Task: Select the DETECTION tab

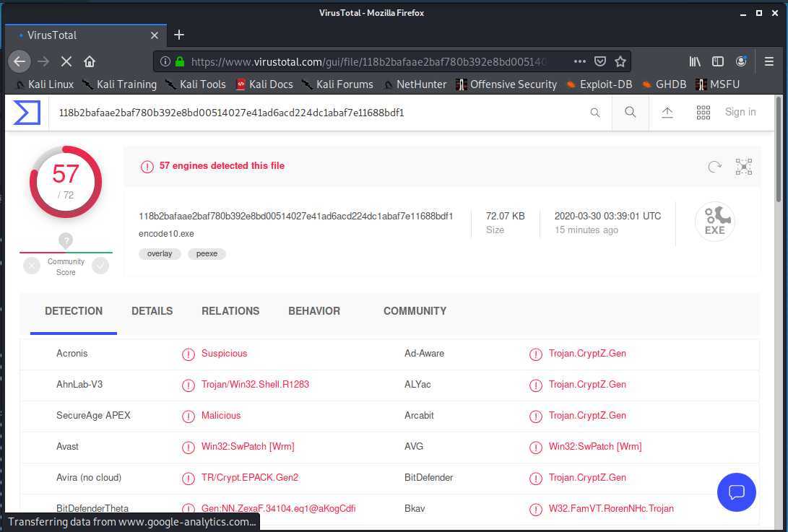Action: pyautogui.click(x=74, y=311)
